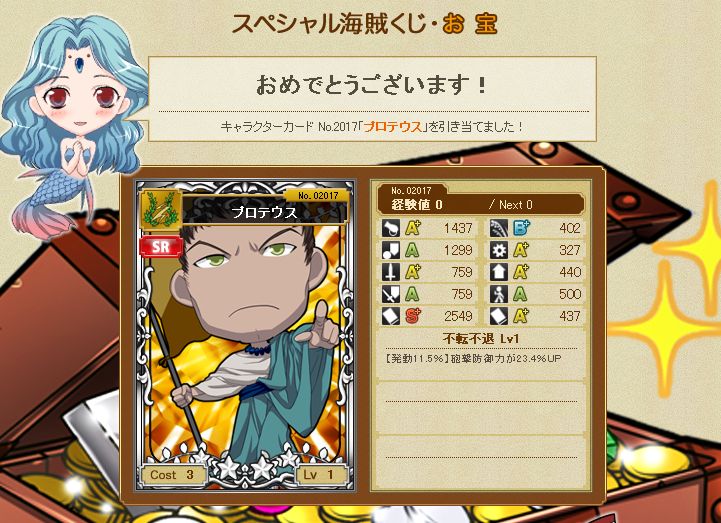
Task: Click the red S+ rank icon
Action: pyautogui.click(x=412, y=316)
